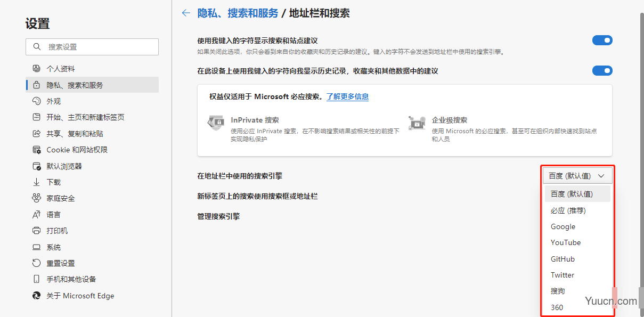Screen dimensions: 644x317
Task: Click the 打印机 printer icon
Action: [x=36, y=231]
